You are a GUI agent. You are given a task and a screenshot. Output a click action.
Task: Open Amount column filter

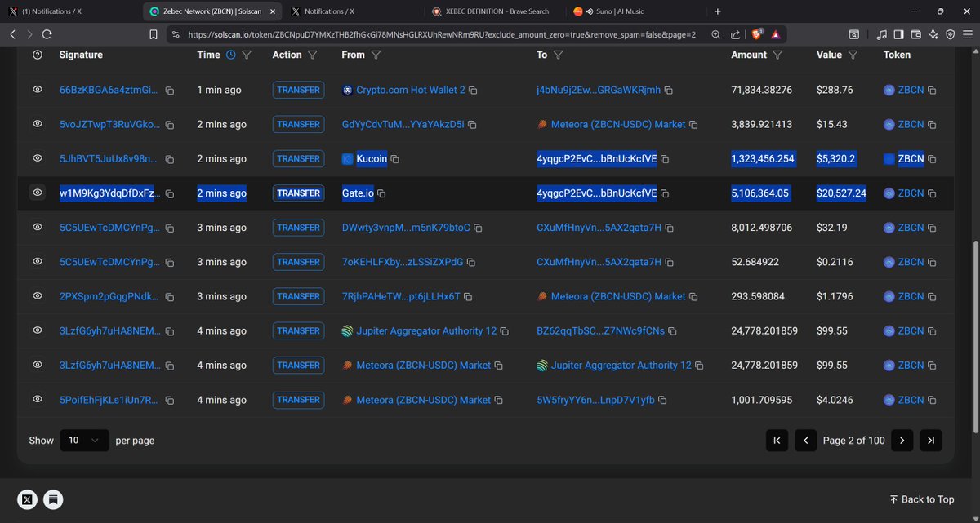(x=777, y=55)
